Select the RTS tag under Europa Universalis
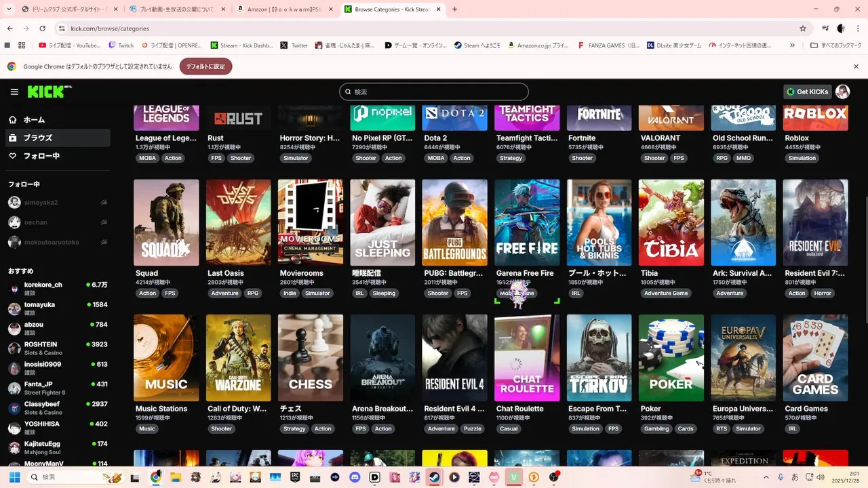The width and height of the screenshot is (868, 488). (x=722, y=429)
